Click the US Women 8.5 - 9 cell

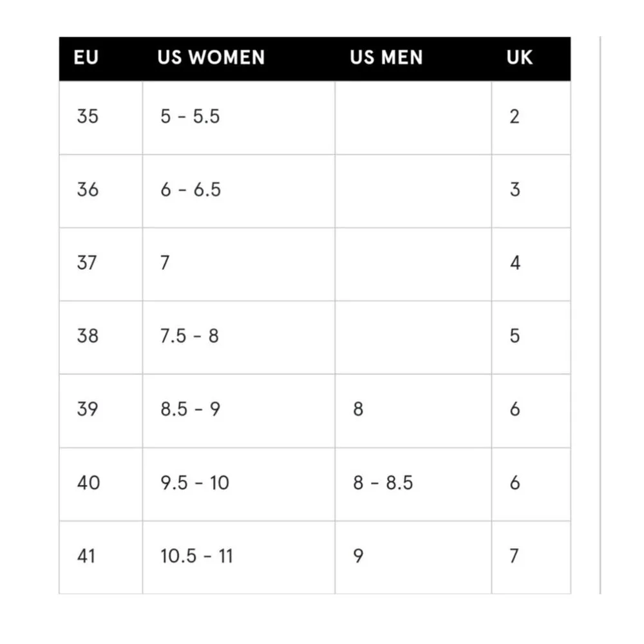tap(190, 410)
